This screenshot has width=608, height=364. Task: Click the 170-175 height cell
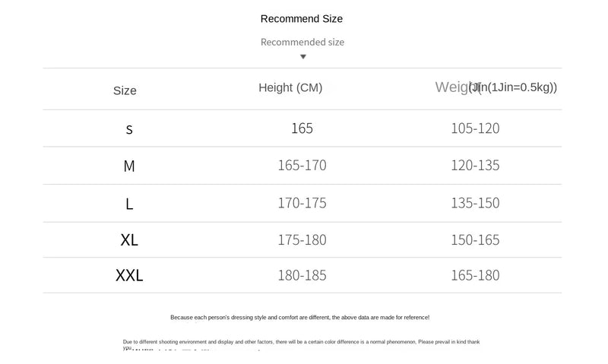pyautogui.click(x=302, y=203)
